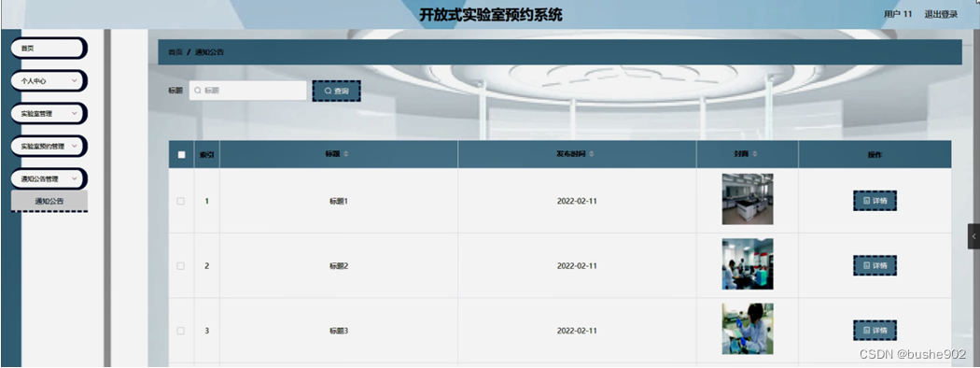Screen dimensions: 980x368
Task: Expand the 实验室预约管理 sidebar menu
Action: [x=49, y=147]
